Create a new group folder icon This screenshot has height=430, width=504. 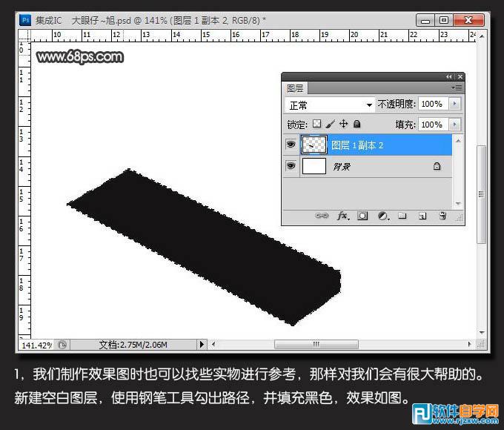tap(402, 216)
